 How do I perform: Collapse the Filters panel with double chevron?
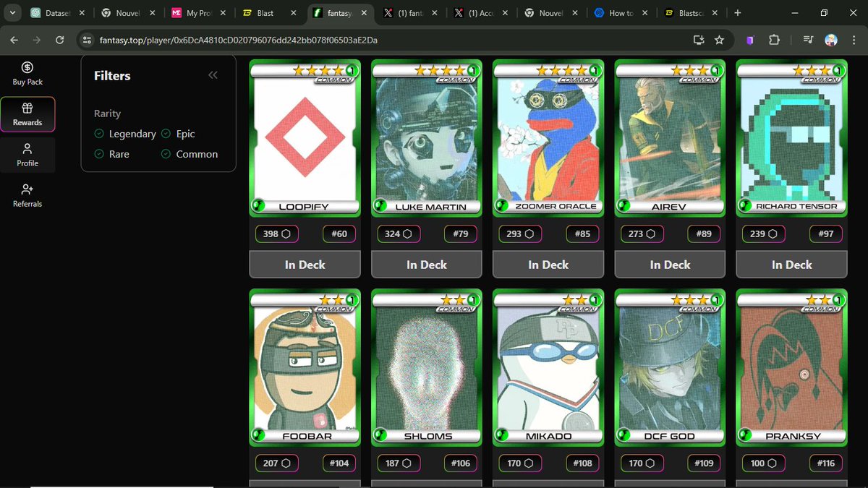213,75
